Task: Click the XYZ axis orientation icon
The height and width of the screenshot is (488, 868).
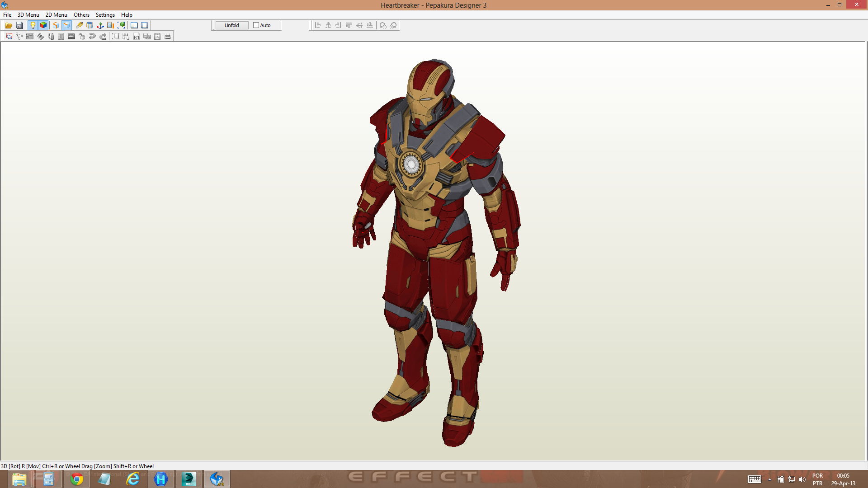Action: tap(100, 25)
